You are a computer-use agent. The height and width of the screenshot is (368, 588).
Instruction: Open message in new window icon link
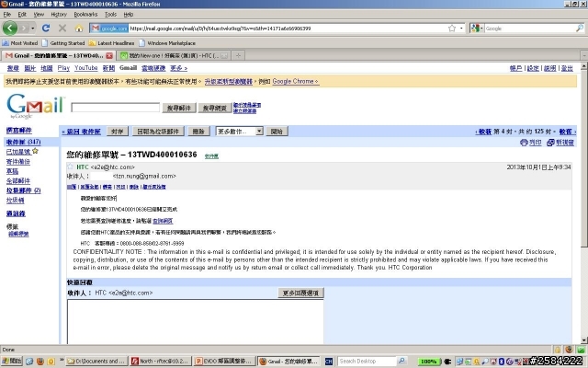(560, 143)
